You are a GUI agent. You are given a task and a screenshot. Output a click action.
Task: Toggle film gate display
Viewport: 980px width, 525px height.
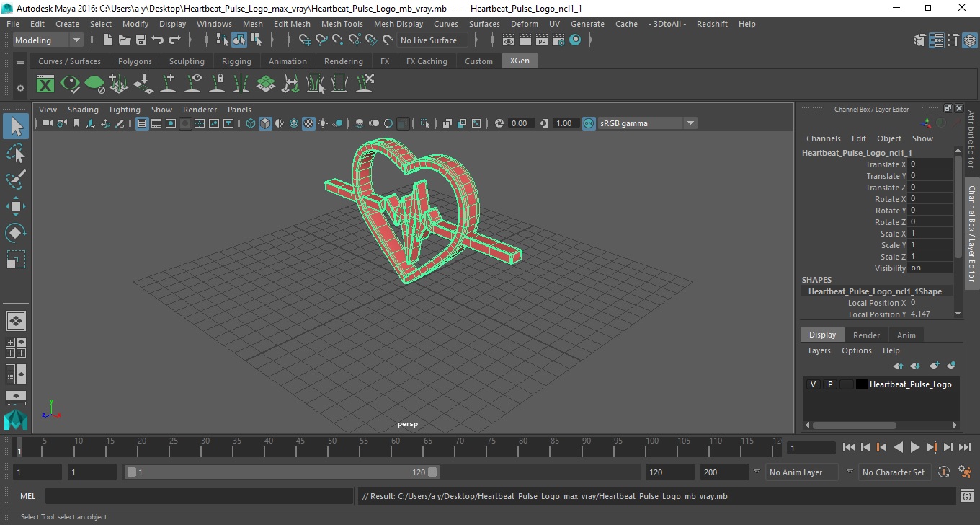tap(156, 123)
